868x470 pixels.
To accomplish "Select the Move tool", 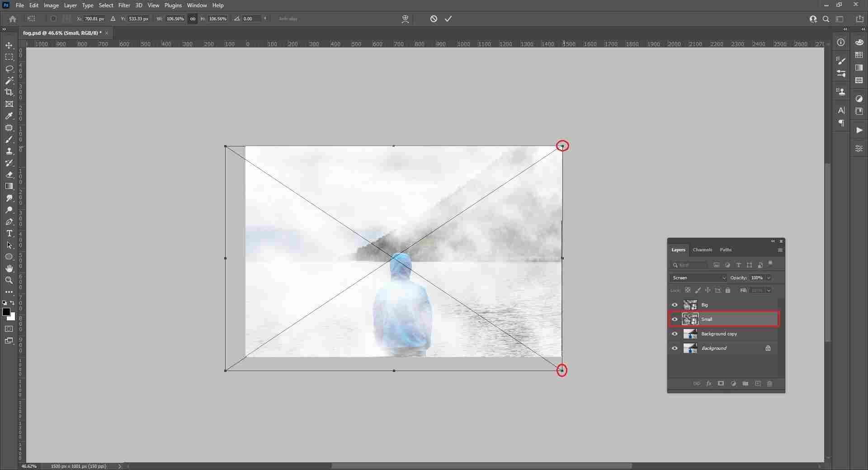I will click(x=9, y=46).
